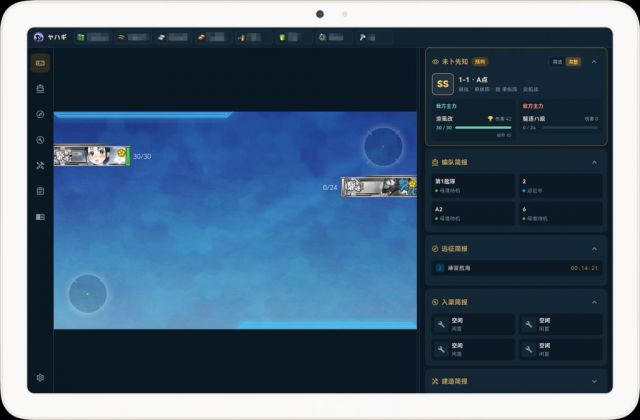Image resolution: width=640 pixels, height=420 pixels.
Task: Collapse the fleet briefing section chevron
Action: tap(594, 162)
